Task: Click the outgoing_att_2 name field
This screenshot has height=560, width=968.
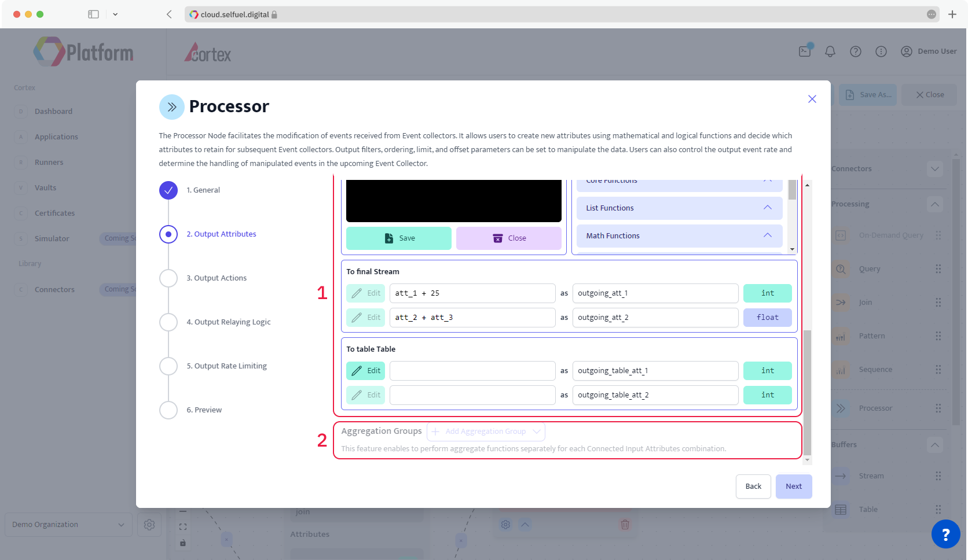Action: (x=655, y=318)
